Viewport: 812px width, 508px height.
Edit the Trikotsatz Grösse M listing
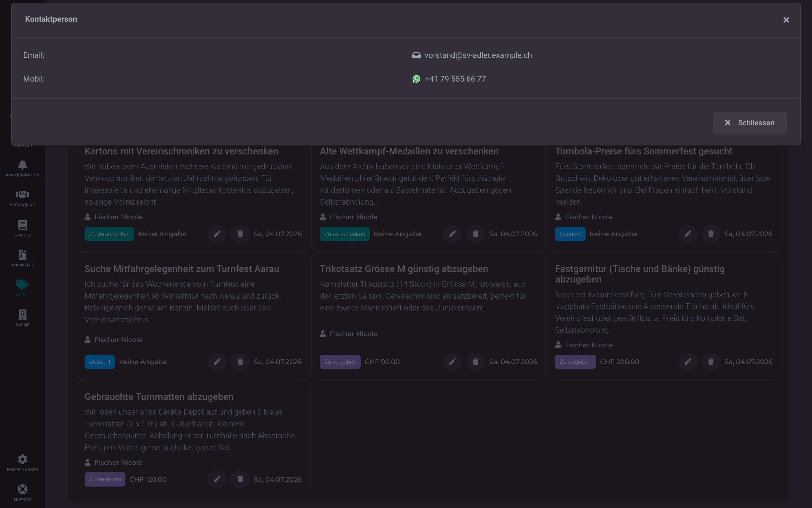coord(452,362)
